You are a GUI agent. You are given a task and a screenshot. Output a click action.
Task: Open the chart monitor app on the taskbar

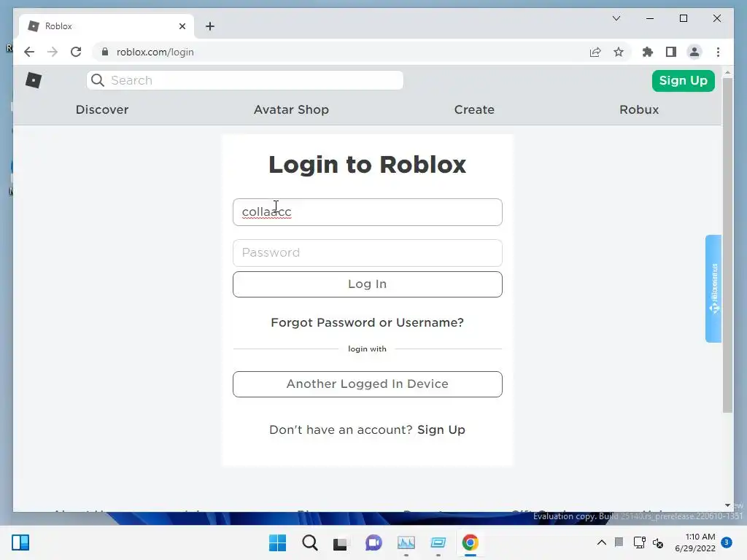(x=406, y=542)
